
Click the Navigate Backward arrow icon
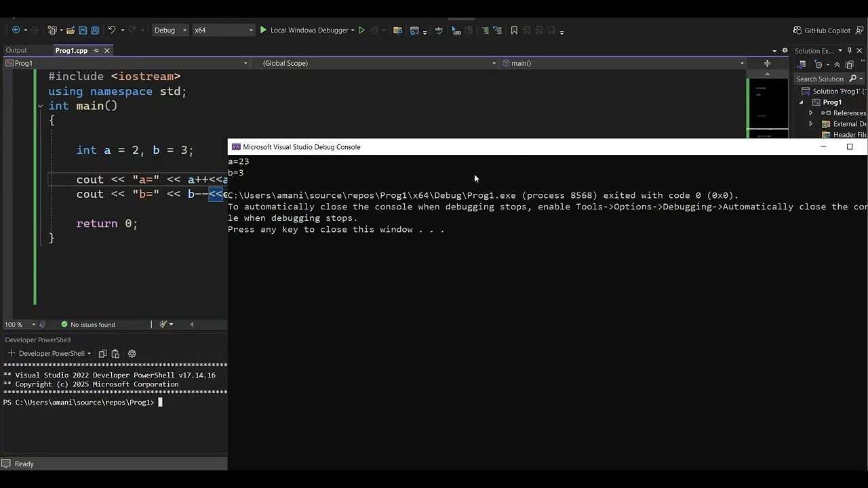coord(16,30)
